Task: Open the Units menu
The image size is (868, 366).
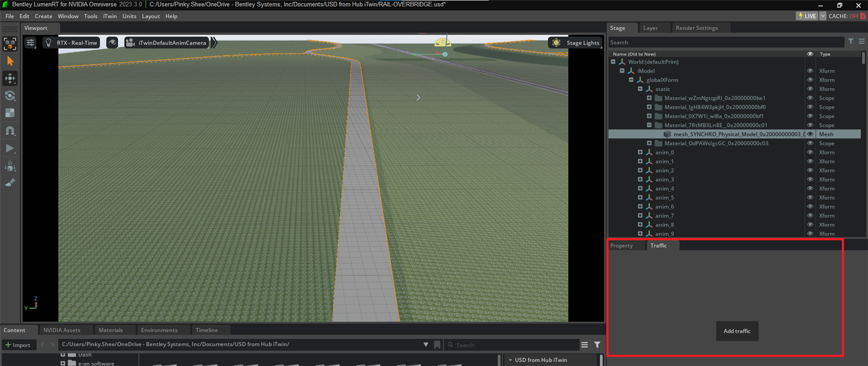Action: [129, 16]
